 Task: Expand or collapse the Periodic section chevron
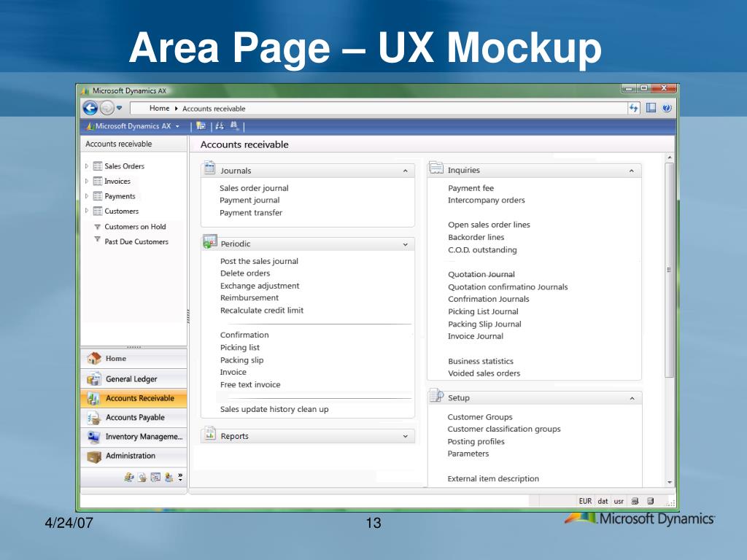pyautogui.click(x=406, y=244)
